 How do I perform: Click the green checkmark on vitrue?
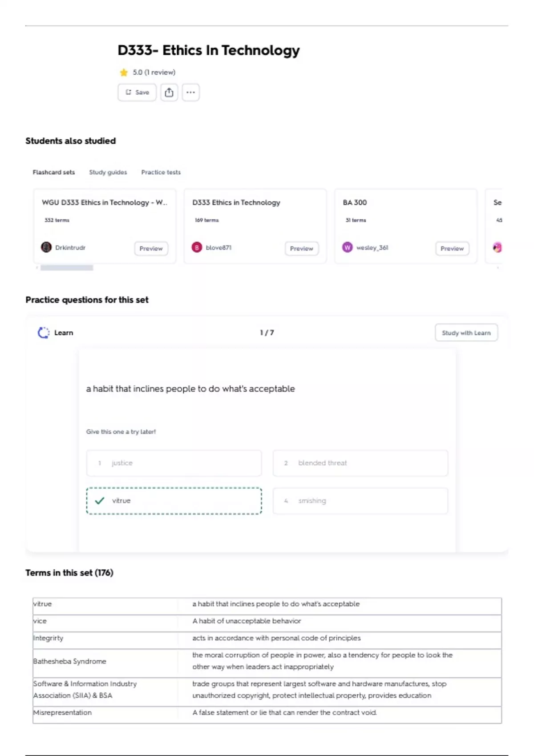coord(100,501)
